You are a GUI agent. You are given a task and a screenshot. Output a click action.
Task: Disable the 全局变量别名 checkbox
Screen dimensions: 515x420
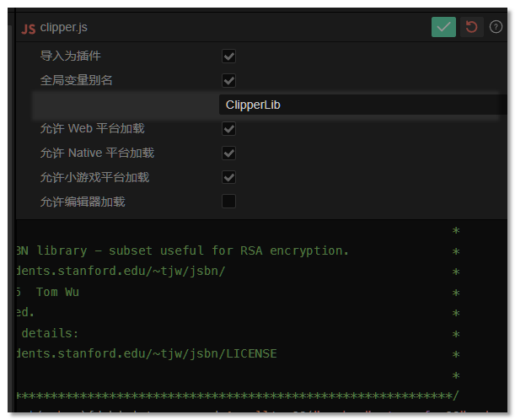click(228, 80)
